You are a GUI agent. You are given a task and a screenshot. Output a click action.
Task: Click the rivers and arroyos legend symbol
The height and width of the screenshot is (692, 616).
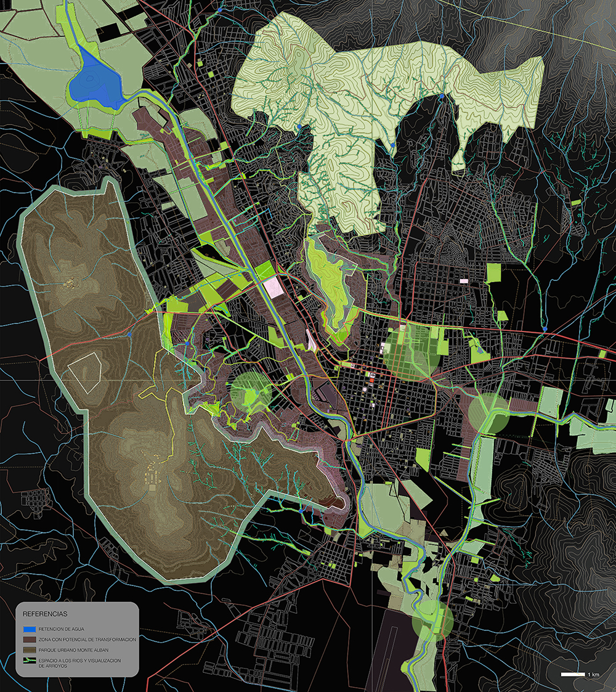29,661
